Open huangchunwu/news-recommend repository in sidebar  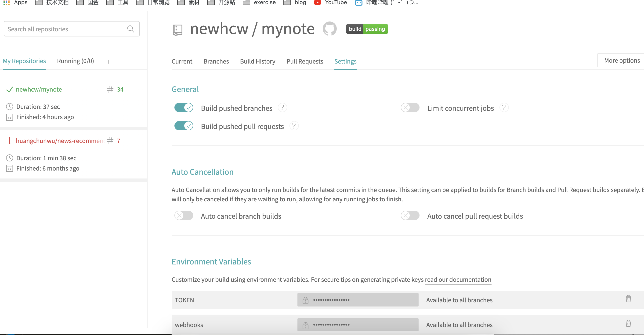[60, 141]
